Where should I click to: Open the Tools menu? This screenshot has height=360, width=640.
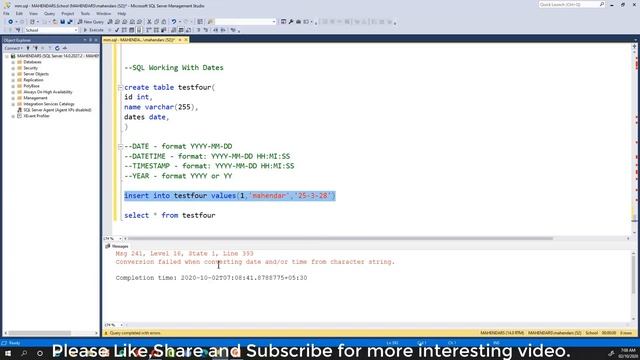[85, 13]
